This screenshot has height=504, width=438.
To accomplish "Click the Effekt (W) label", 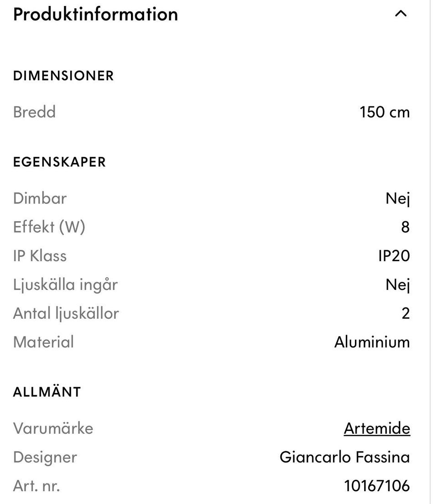I will tap(49, 227).
